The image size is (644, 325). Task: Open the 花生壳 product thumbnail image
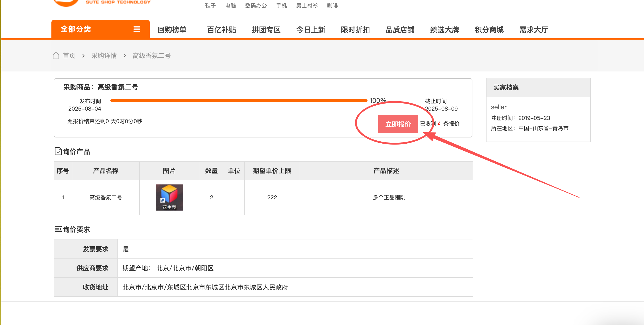(x=169, y=197)
